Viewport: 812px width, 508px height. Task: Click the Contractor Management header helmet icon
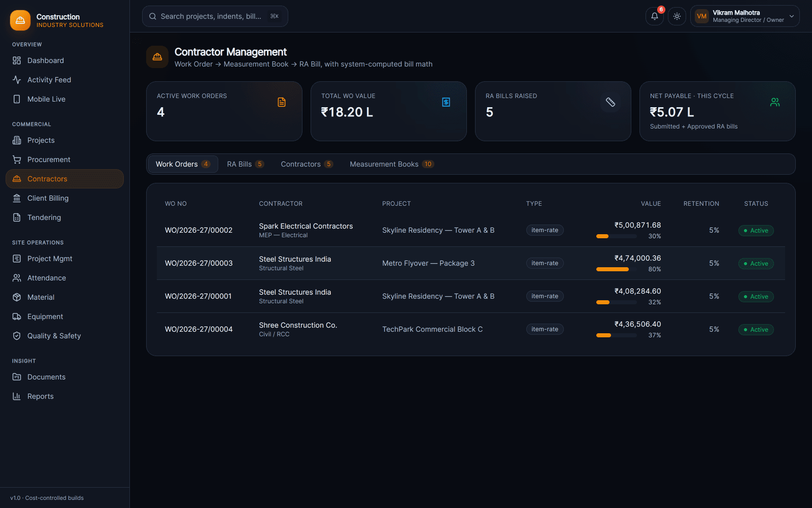tap(157, 57)
